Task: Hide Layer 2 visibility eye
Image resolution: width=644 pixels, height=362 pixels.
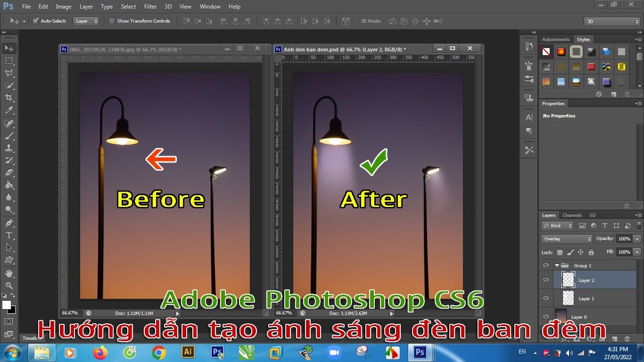Action: 546,280
